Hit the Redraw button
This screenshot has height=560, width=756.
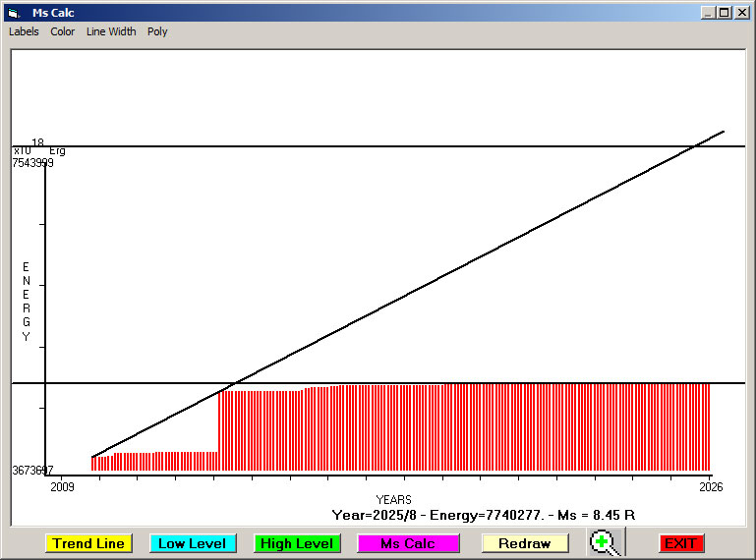click(x=524, y=543)
